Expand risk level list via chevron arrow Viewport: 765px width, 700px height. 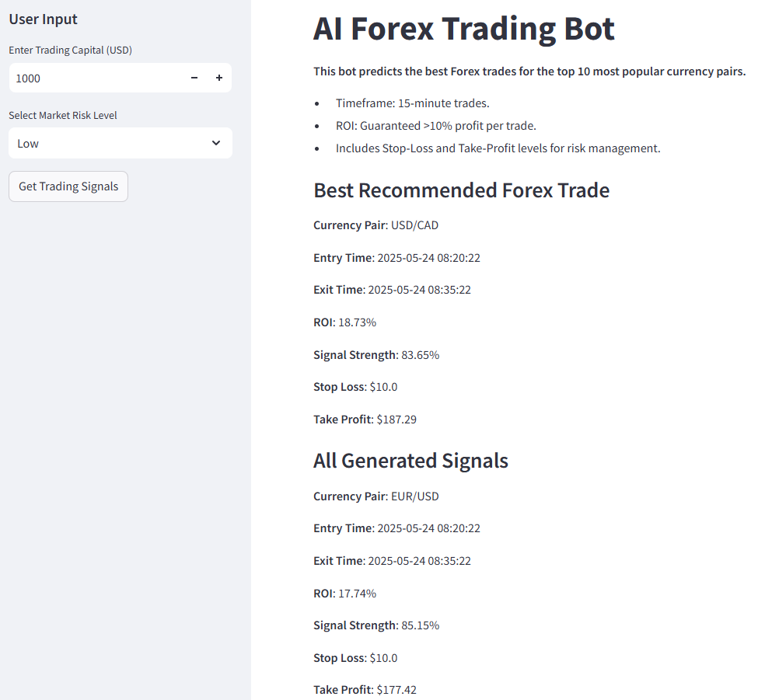(216, 143)
